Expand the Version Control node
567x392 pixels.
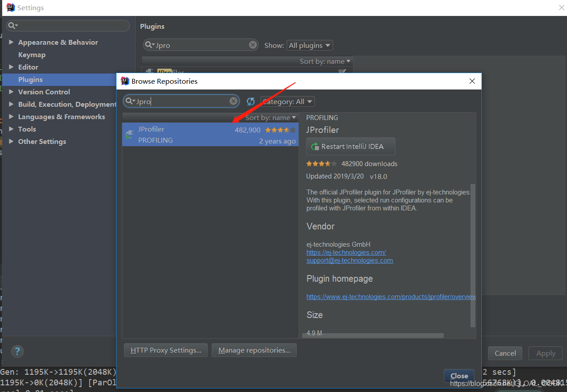pos(11,92)
